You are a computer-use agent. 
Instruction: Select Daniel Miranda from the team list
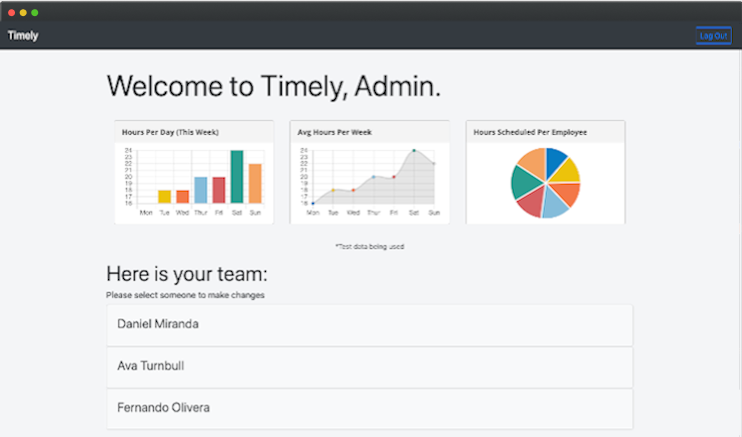(369, 325)
